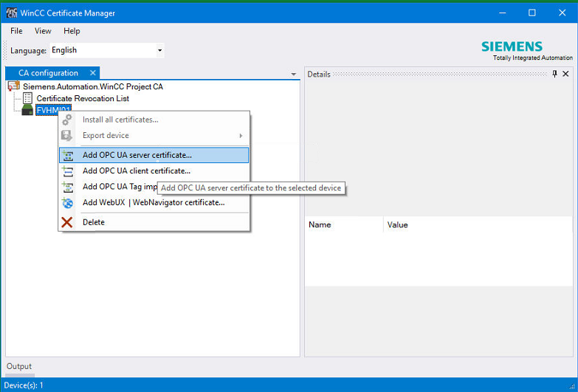Open the View menu
Image resolution: width=578 pixels, height=392 pixels.
[x=43, y=31]
